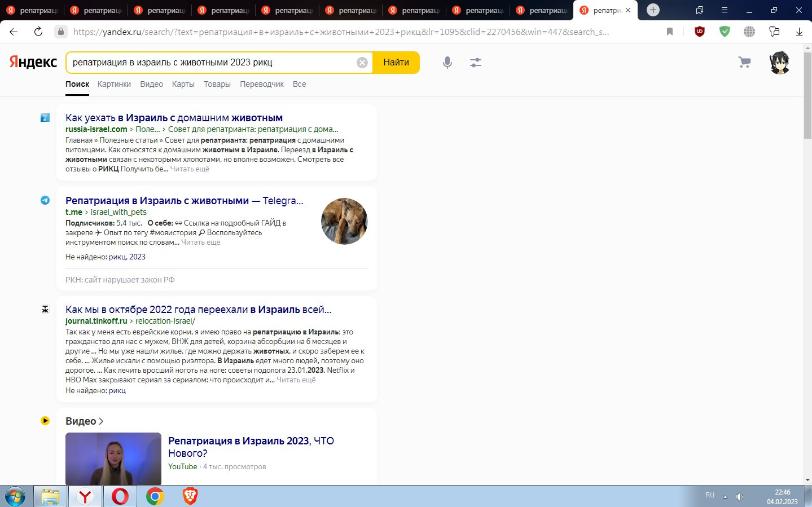The height and width of the screenshot is (507, 812).
Task: Start voice search with microphone icon
Action: [x=447, y=63]
